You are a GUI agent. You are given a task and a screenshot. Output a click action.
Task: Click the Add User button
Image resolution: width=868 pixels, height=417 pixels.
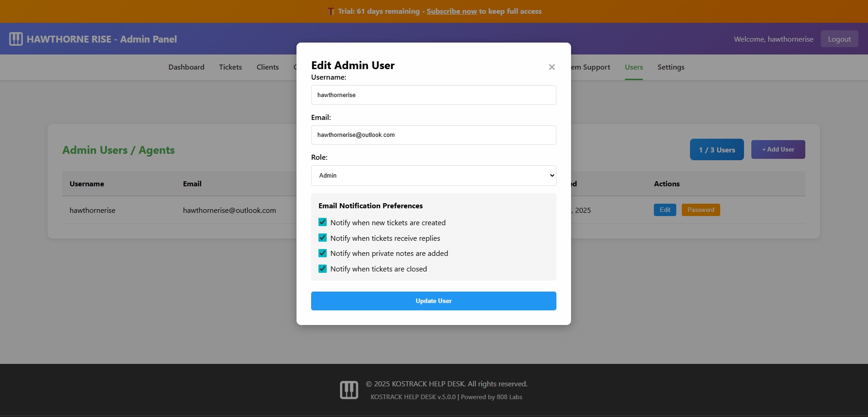click(777, 150)
